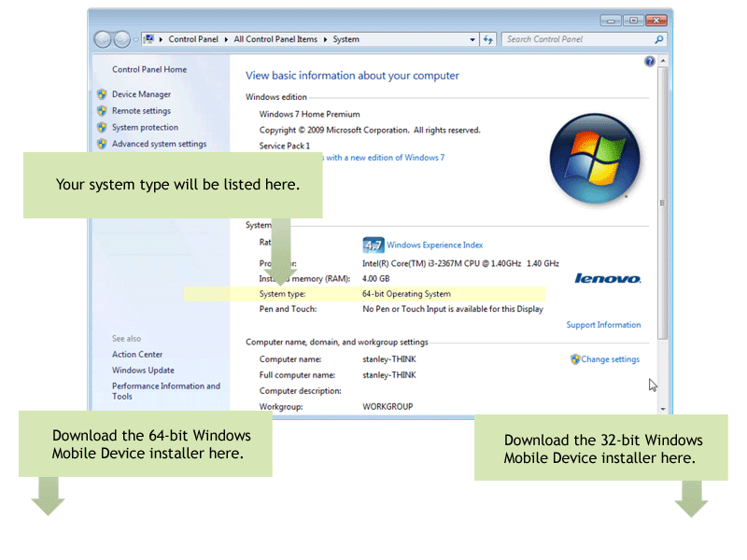Click Pen and Touch label
This screenshot has width=747, height=560.
tap(288, 309)
